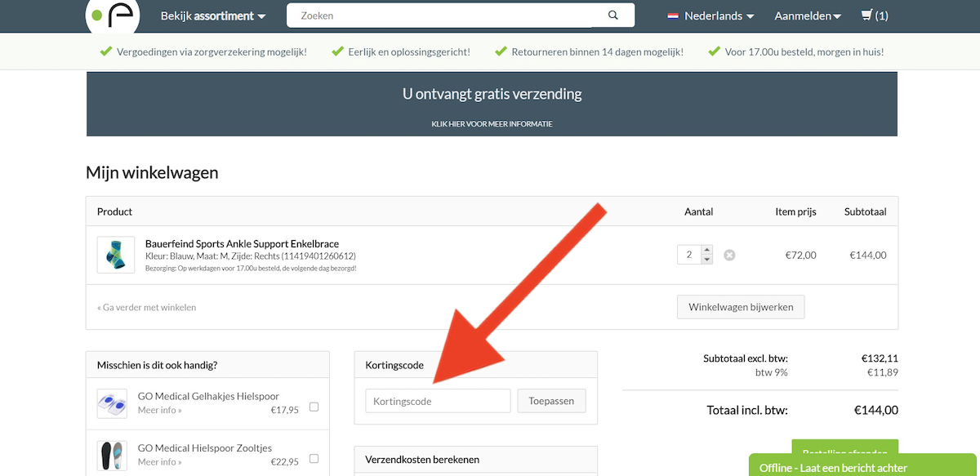Open Meer info for Gelhakjes Hielspoor
Viewport: 980px width, 476px height.
[159, 410]
